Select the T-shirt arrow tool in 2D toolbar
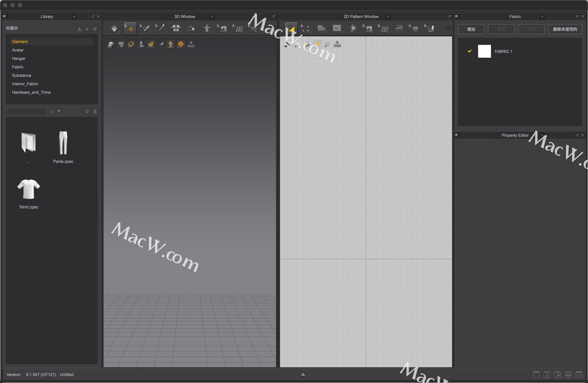Screen dimensions: 588x383 (414, 28)
